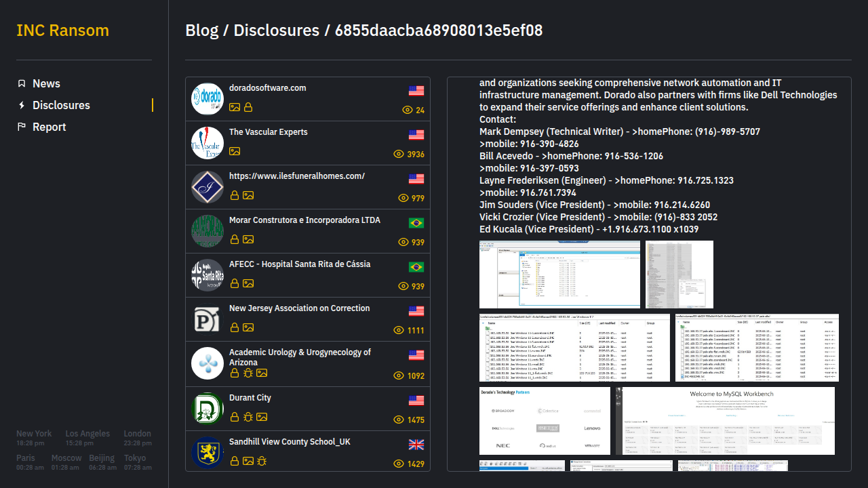Click The Vascular Experts logo avatar
This screenshot has height=488, width=868.
click(x=208, y=143)
